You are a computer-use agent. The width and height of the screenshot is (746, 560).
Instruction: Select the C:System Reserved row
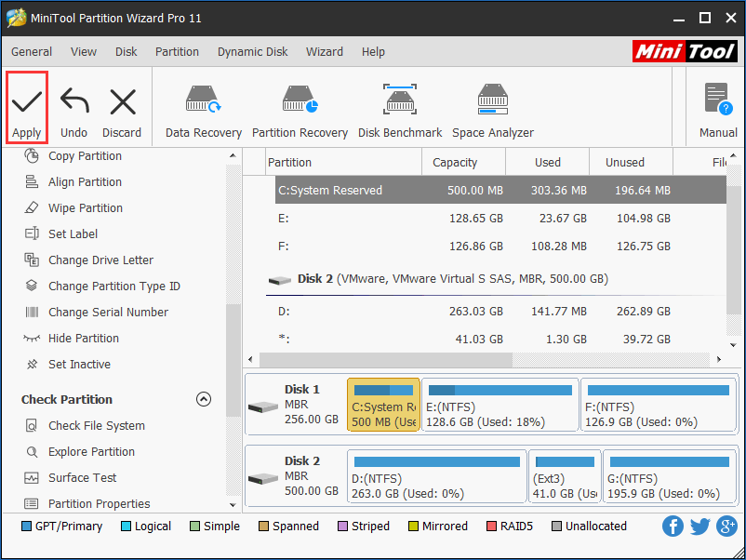pos(500,190)
